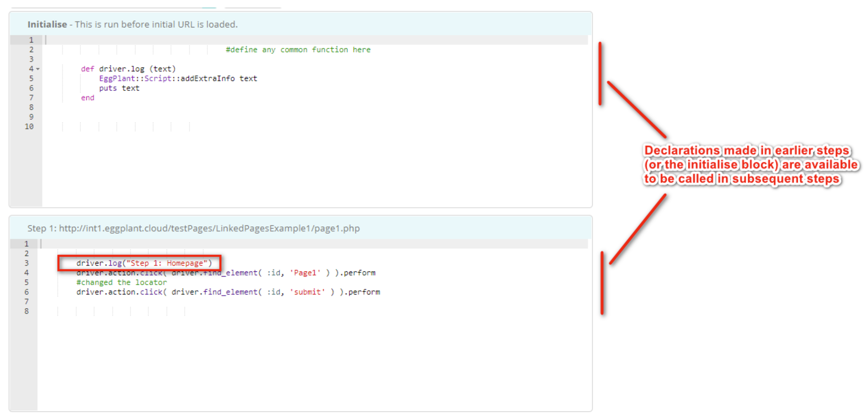Click line number 3 in the Step 1 editor

click(x=27, y=263)
